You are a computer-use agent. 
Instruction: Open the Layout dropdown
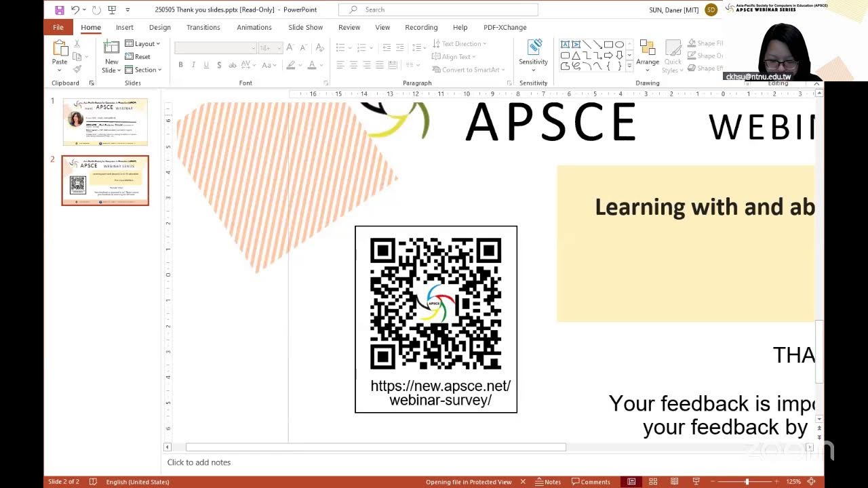point(143,44)
